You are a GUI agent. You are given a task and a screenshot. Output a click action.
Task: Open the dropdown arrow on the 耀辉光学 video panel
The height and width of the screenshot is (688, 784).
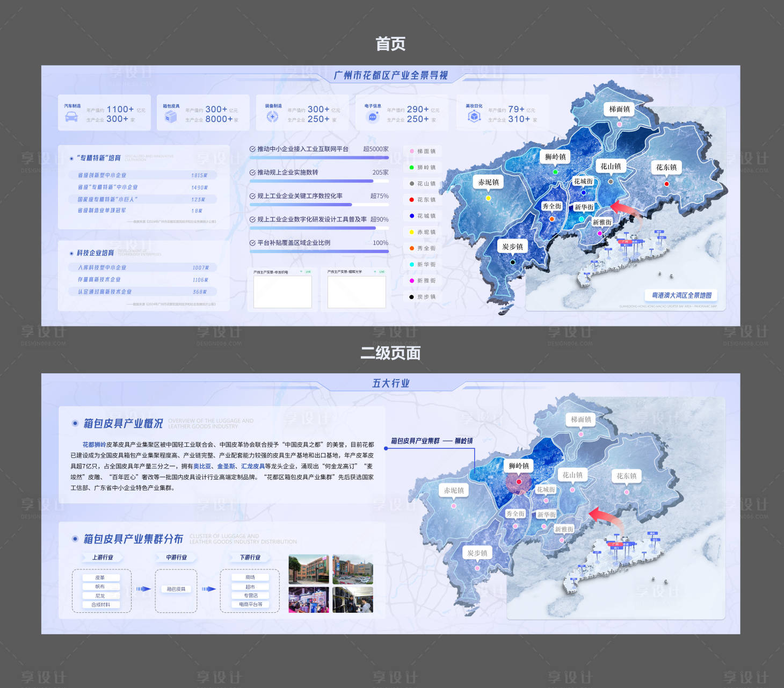click(x=375, y=272)
